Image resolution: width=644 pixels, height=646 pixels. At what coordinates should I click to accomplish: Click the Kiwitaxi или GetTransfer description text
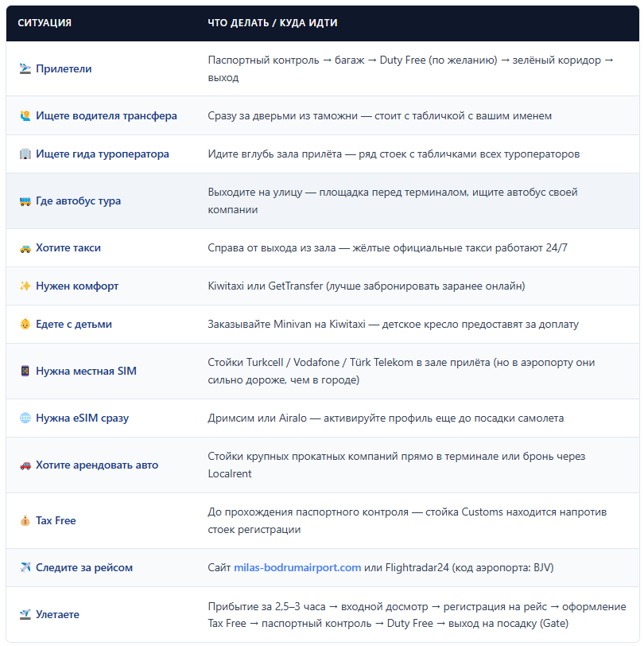[367, 286]
